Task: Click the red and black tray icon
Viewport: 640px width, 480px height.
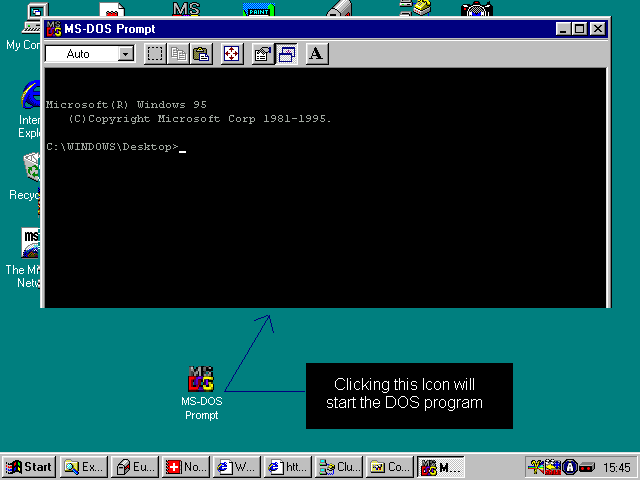Action: click(x=587, y=467)
